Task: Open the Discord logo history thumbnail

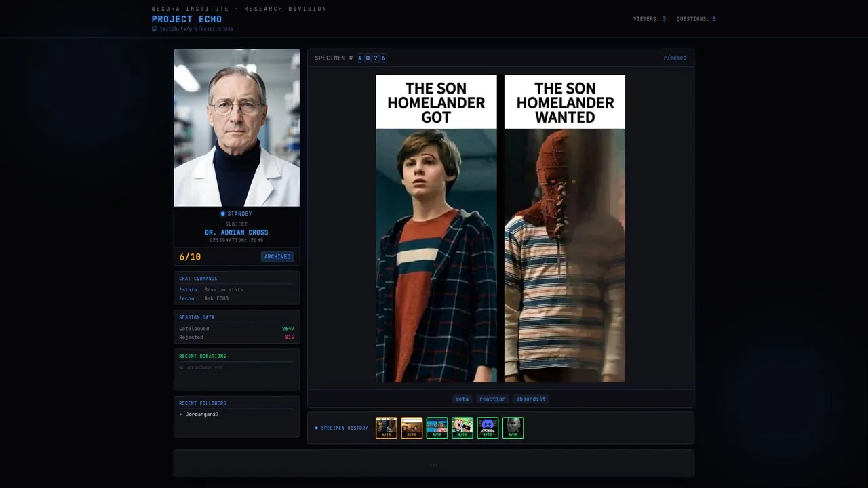Action: pyautogui.click(x=488, y=428)
